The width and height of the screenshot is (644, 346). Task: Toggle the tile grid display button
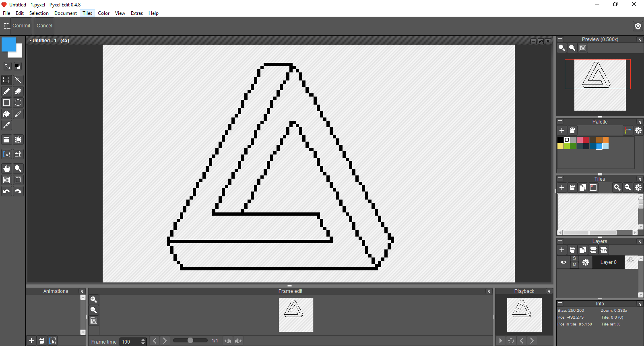click(6, 180)
